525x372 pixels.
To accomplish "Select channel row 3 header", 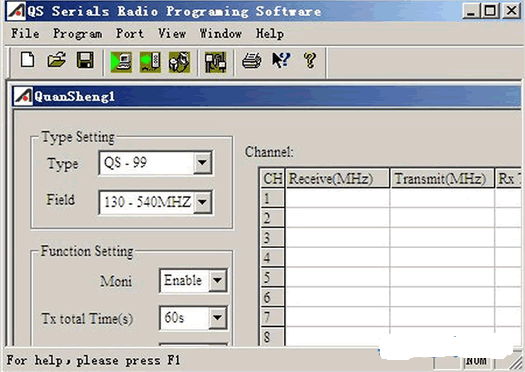I will 272,238.
